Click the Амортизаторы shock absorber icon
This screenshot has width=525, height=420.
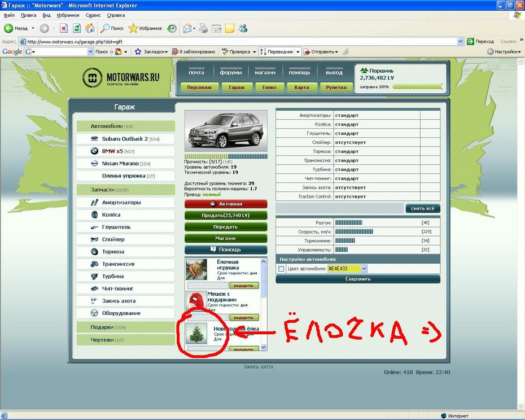point(94,202)
